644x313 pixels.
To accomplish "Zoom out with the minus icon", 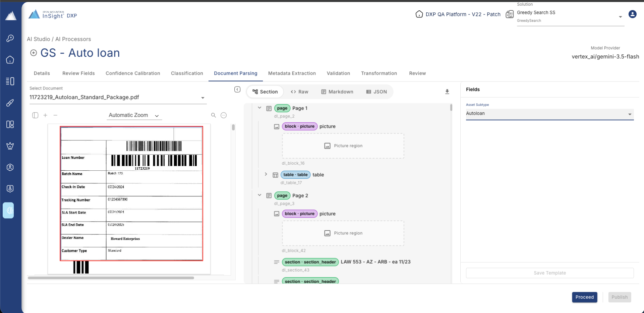I will (55, 115).
